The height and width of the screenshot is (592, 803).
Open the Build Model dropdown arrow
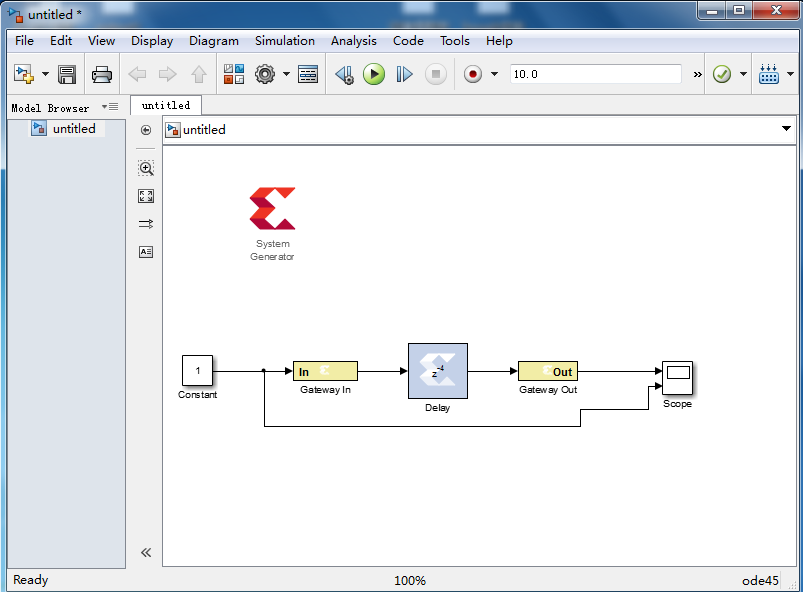790,74
